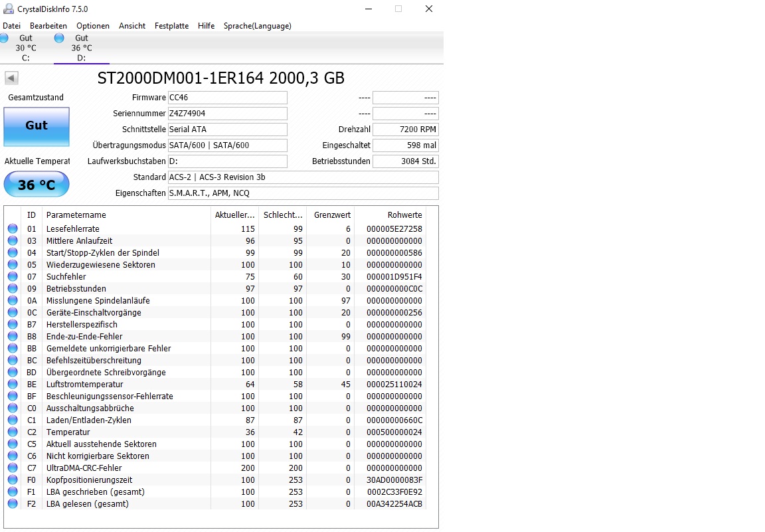This screenshot has height=532, width=765.
Task: Select the Lesefehlerrate parameter name
Action: coord(72,229)
